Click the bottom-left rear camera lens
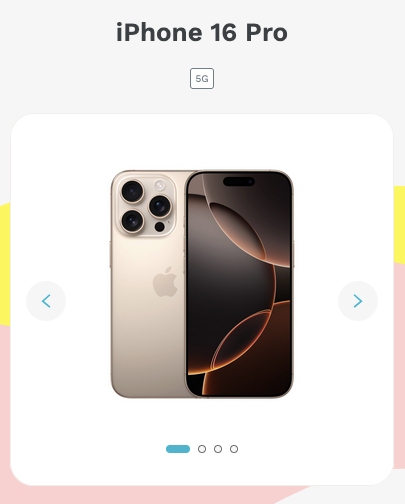 click(132, 221)
